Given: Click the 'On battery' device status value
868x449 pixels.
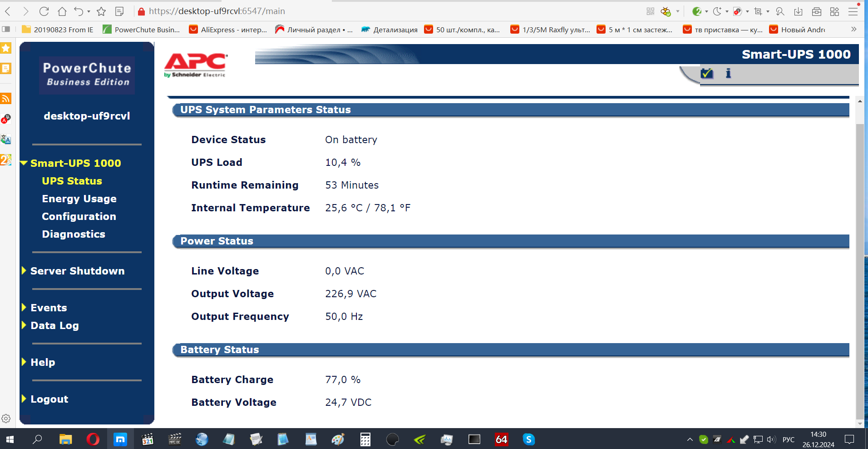Looking at the screenshot, I should point(351,140).
